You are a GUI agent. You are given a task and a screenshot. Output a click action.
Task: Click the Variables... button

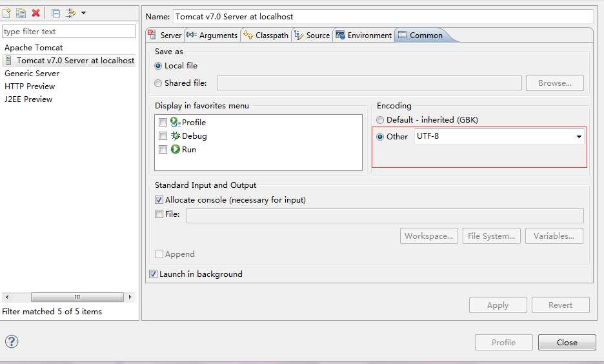(x=554, y=236)
